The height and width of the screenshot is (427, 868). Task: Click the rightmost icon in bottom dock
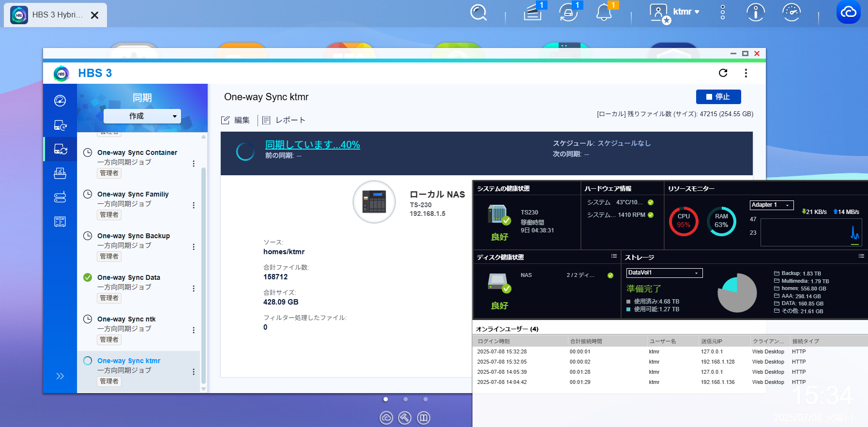[x=424, y=418]
